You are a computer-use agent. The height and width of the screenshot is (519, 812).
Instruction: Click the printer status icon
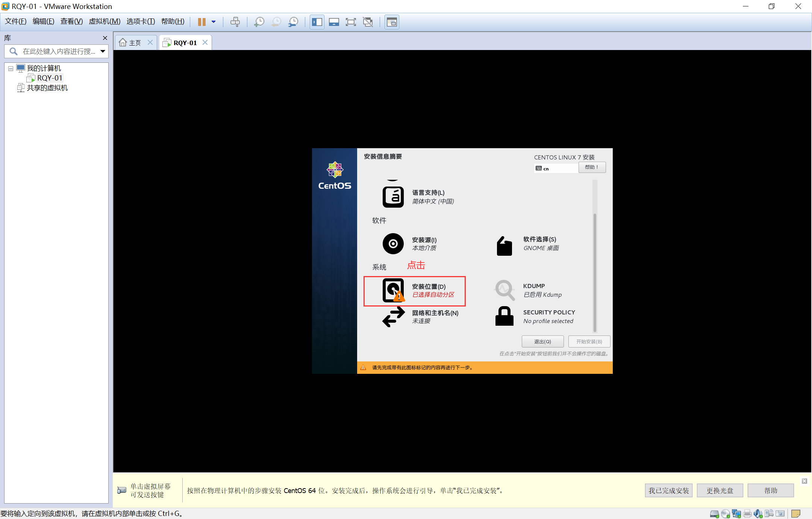pyautogui.click(x=747, y=513)
